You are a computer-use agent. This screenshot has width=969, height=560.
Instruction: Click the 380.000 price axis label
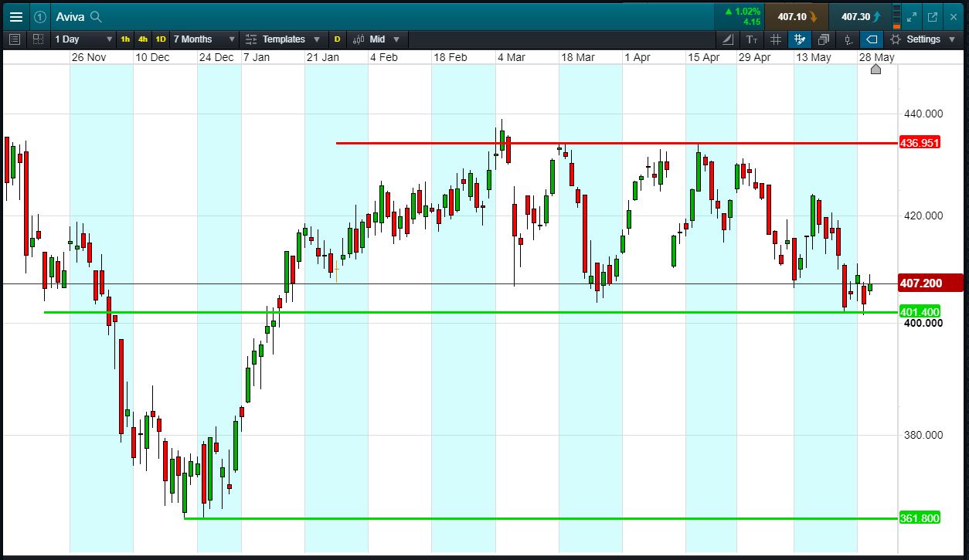(923, 435)
